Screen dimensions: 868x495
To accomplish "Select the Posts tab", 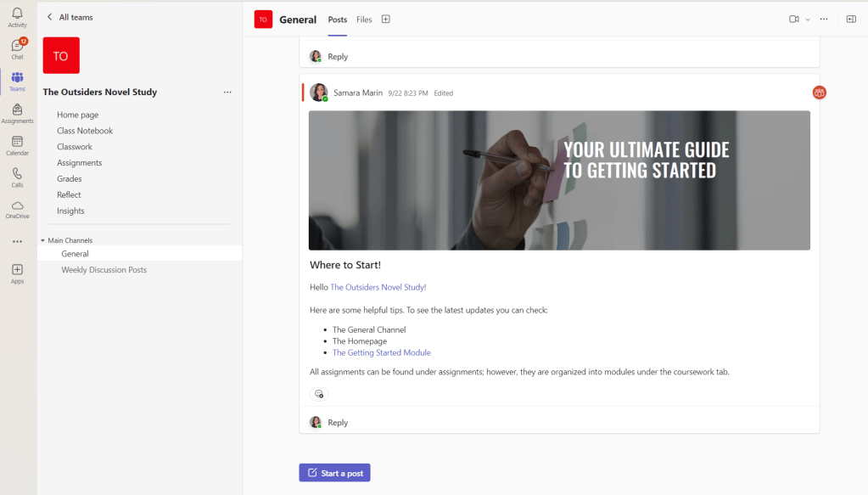I will coord(338,20).
